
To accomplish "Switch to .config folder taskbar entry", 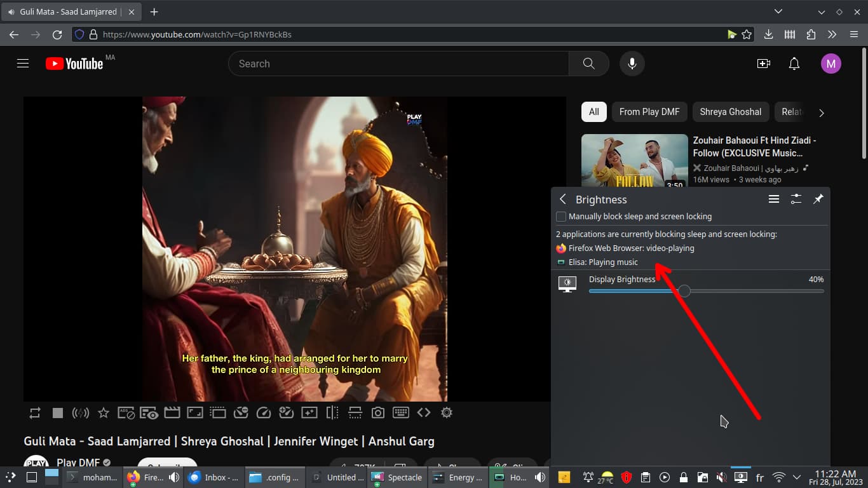I will coord(275,477).
